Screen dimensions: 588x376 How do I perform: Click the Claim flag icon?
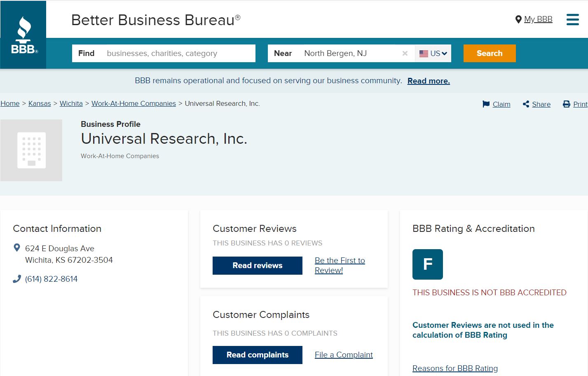(x=486, y=104)
